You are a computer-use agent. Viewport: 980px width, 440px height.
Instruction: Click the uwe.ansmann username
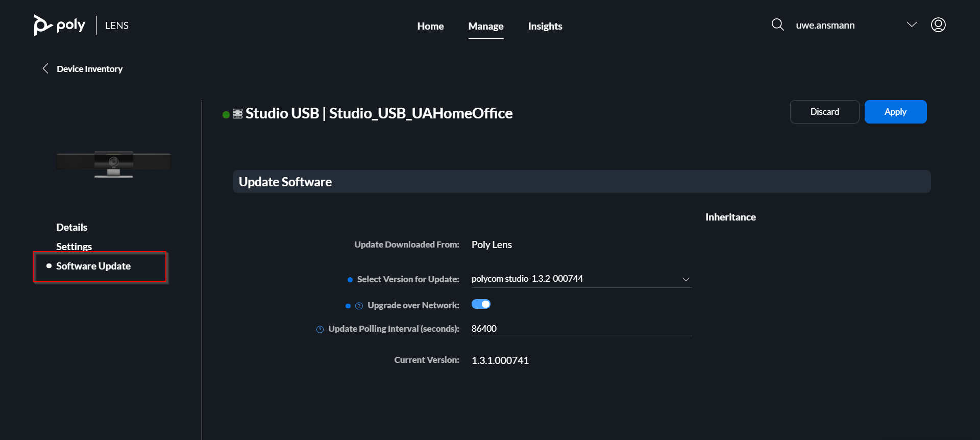[x=825, y=25]
